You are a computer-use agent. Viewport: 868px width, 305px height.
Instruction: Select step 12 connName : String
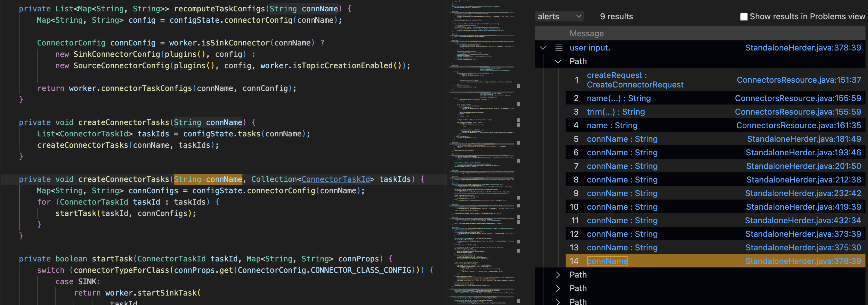[622, 234]
